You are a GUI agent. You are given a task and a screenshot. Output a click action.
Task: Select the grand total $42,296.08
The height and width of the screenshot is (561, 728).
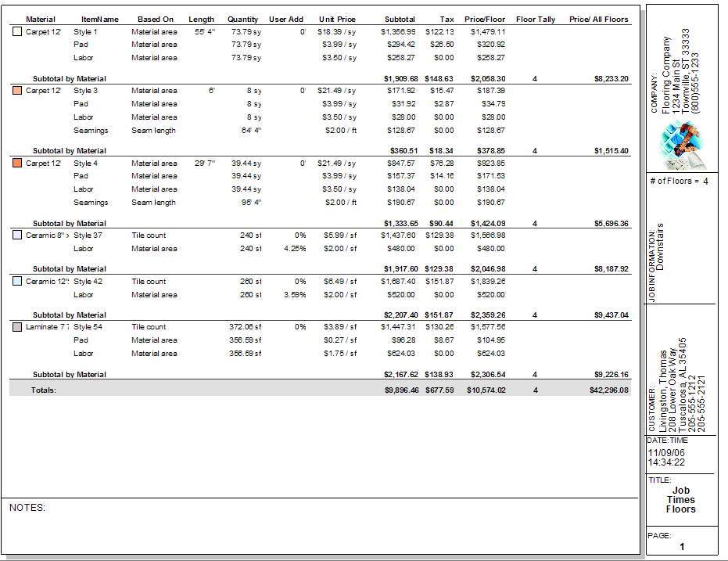pyautogui.click(x=609, y=390)
